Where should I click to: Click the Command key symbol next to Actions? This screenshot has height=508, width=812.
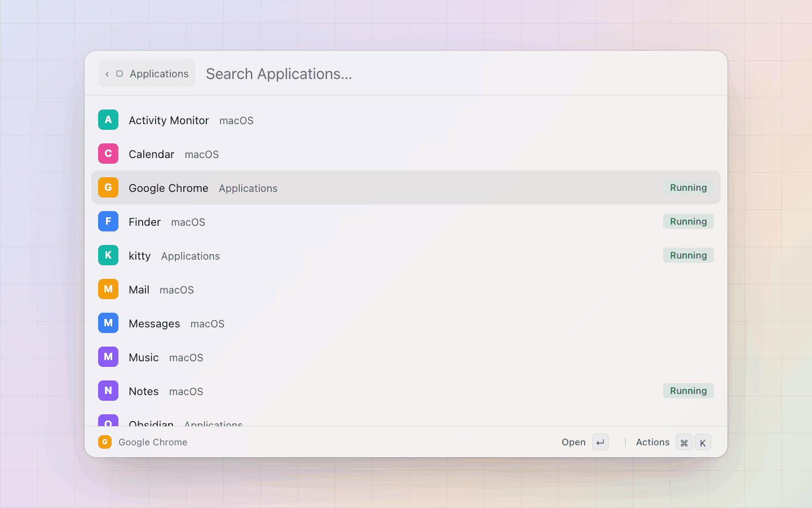click(684, 443)
